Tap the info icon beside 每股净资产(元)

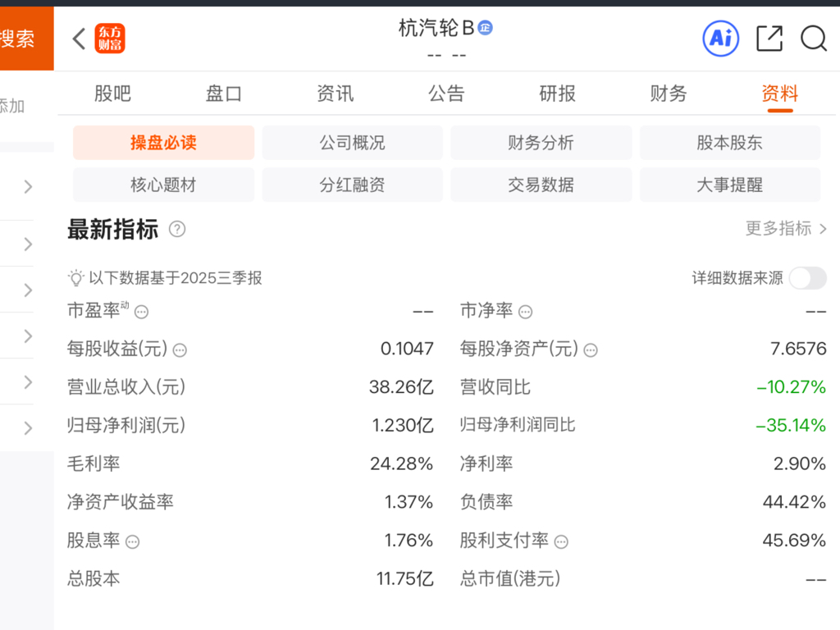coord(590,350)
